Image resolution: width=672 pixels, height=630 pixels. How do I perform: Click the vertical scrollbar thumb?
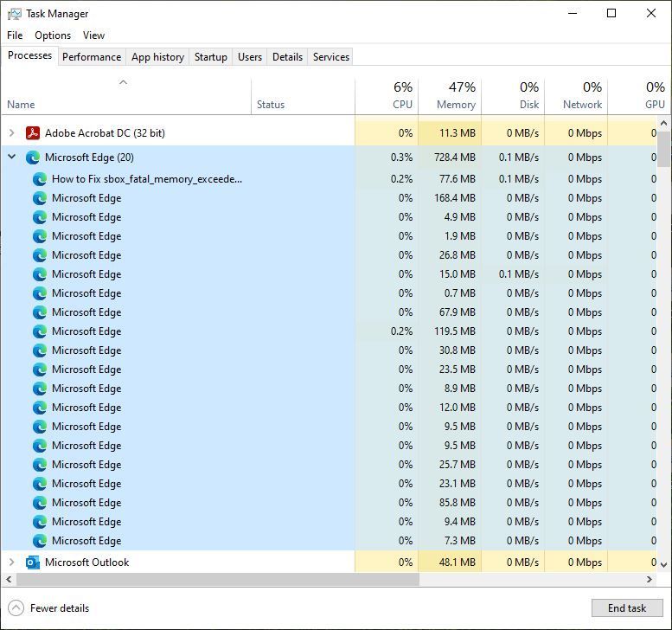[663, 149]
